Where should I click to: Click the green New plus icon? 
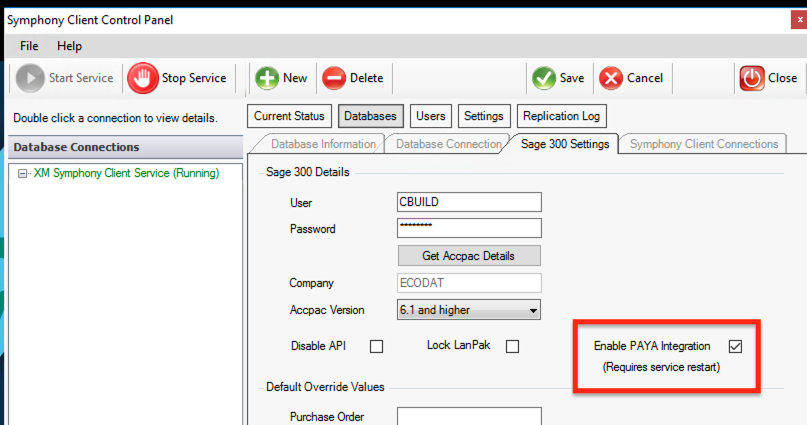coord(266,78)
